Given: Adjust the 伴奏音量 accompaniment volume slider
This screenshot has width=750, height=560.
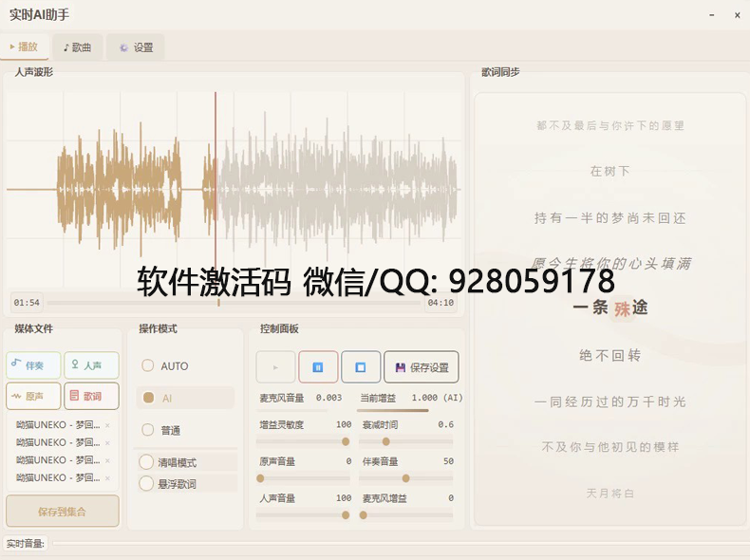Looking at the screenshot, I should pos(406,478).
